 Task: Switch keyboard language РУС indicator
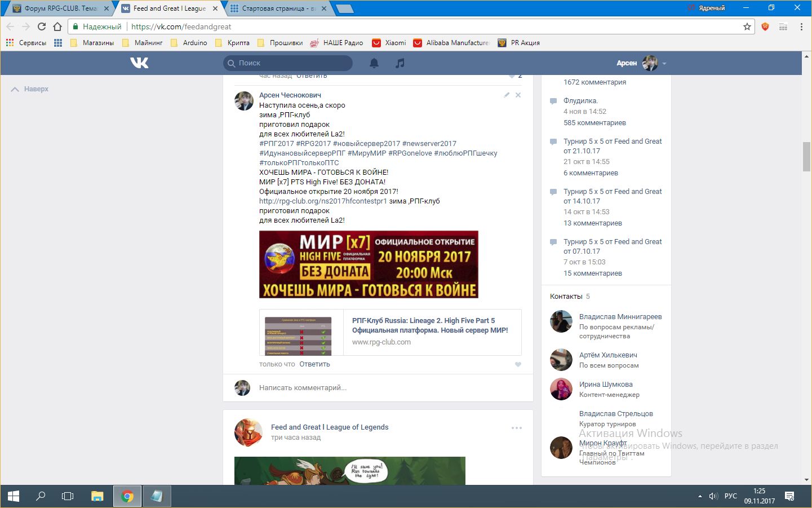[731, 496]
